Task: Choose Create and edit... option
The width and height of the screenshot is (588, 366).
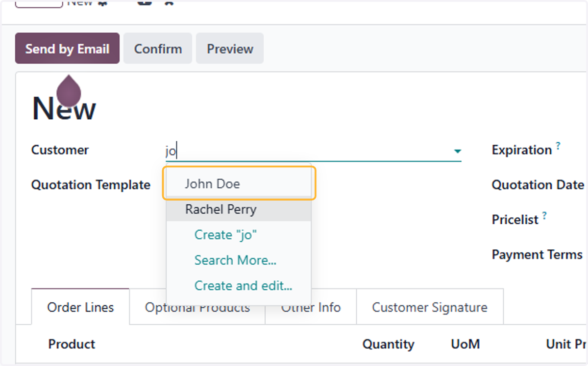Action: tap(244, 286)
